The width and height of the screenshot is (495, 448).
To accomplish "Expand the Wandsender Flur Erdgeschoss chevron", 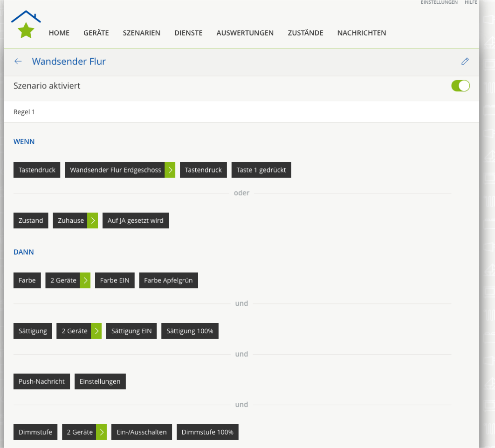I will coord(170,170).
